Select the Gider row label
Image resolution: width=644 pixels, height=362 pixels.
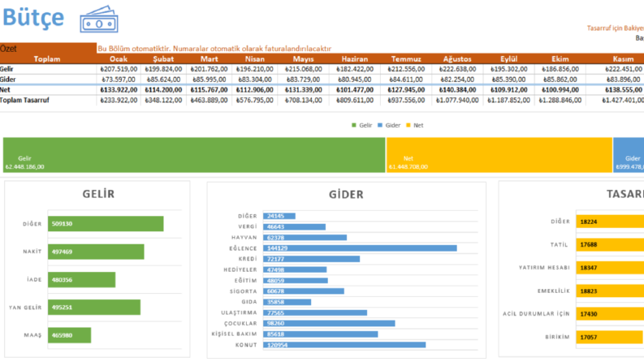pyautogui.click(x=7, y=80)
